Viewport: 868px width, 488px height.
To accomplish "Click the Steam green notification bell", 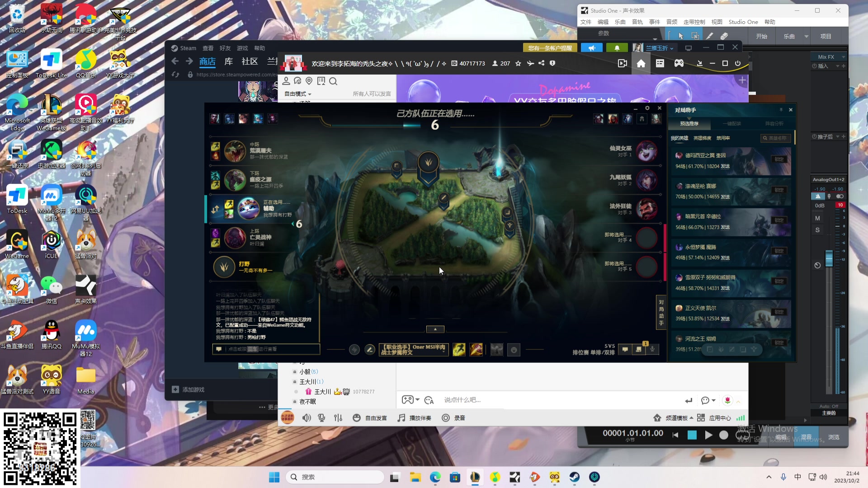I will point(617,48).
